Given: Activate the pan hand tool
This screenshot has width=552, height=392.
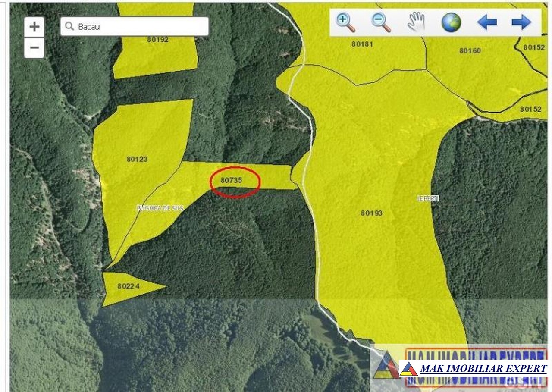Looking at the screenshot, I should pos(416,22).
